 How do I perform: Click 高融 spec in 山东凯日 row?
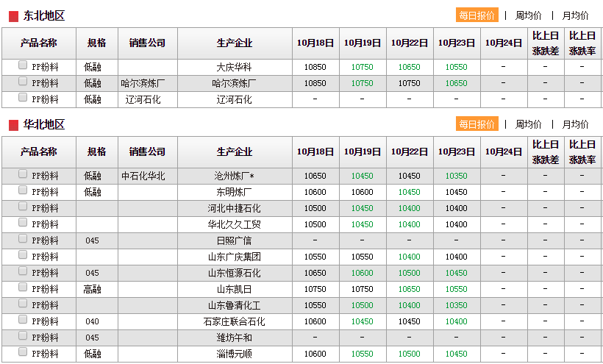click(93, 289)
